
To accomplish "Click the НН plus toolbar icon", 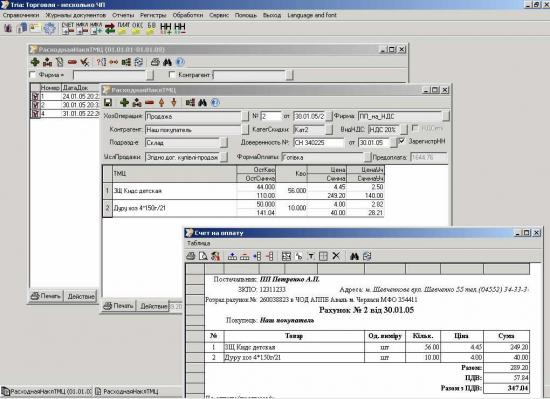I will click(x=166, y=28).
